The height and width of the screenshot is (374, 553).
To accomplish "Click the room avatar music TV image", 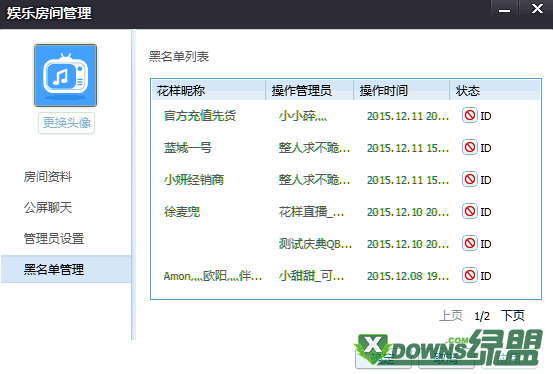I will coord(65,75).
